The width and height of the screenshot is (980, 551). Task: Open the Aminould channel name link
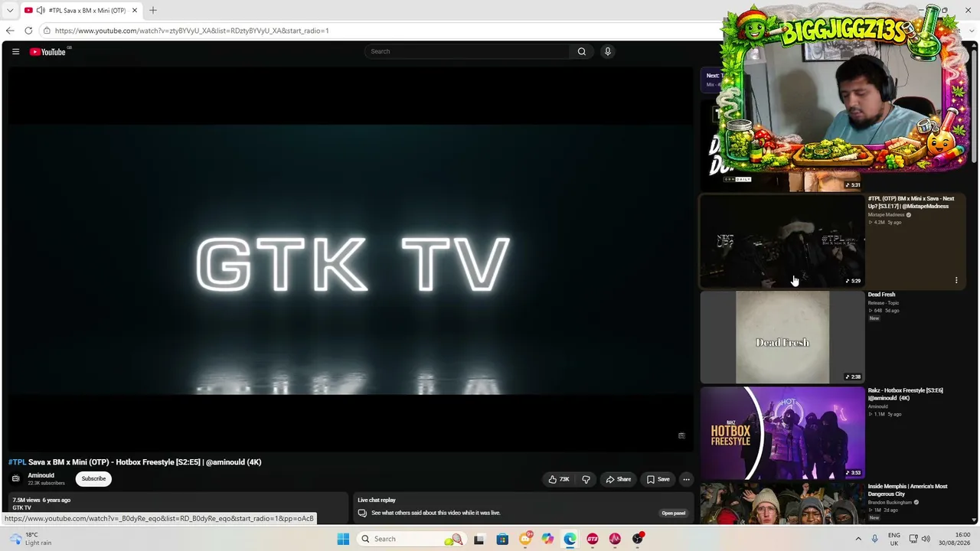(41, 475)
